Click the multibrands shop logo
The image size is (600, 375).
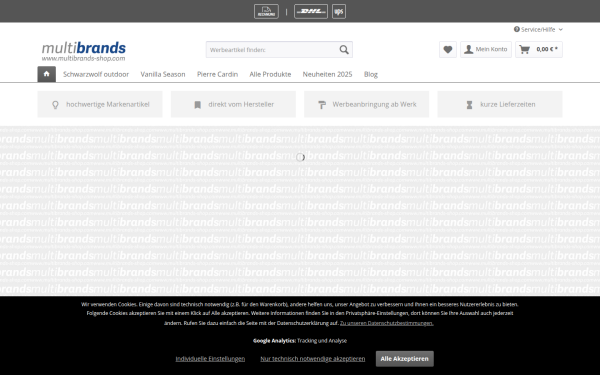83,51
